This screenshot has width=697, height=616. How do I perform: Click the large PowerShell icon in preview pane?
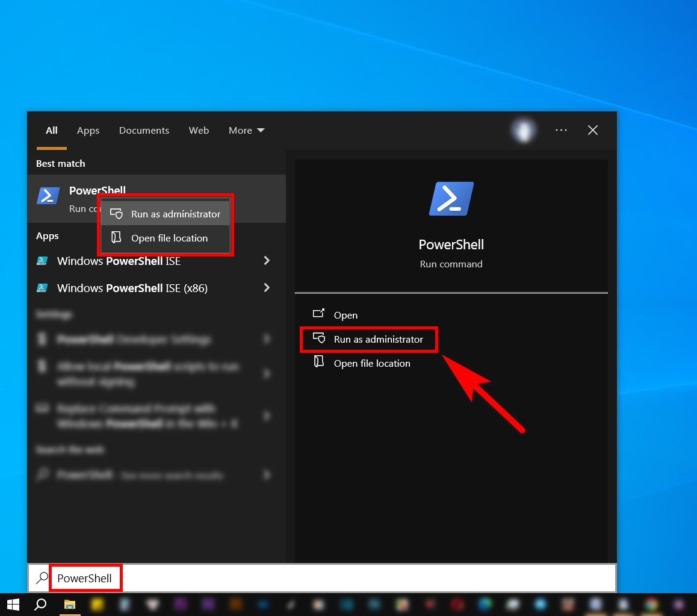451,199
